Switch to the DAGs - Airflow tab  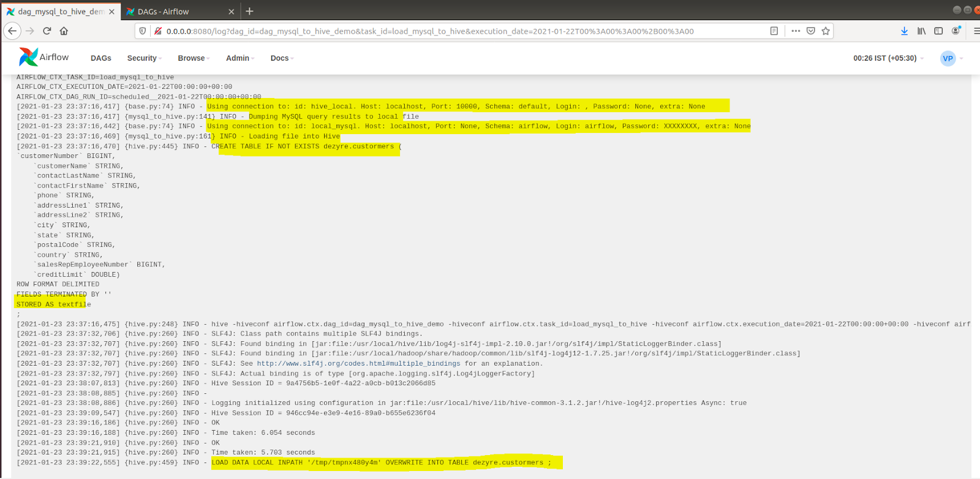tap(175, 12)
